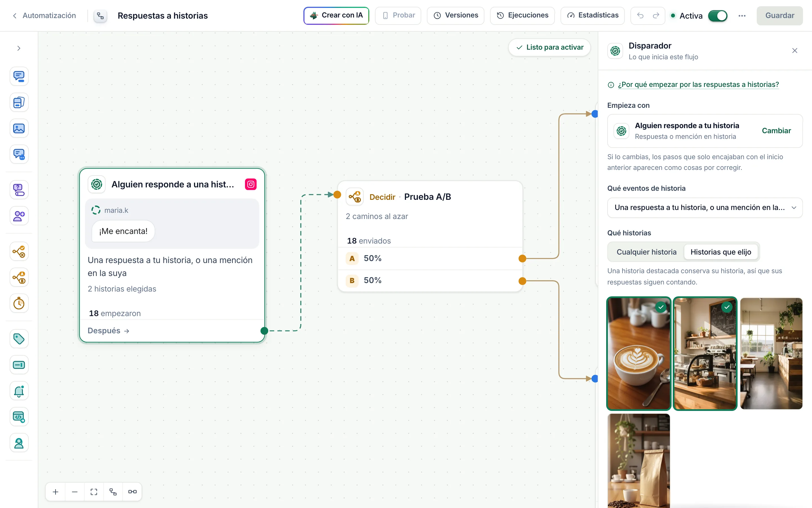This screenshot has width=812, height=508.
Task: Zoom in on the canvas
Action: tap(56, 492)
